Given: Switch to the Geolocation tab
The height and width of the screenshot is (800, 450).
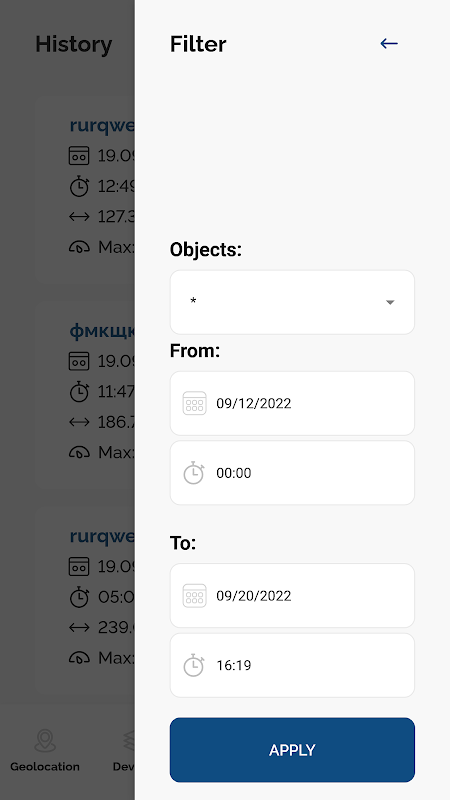Looking at the screenshot, I should [45, 751].
